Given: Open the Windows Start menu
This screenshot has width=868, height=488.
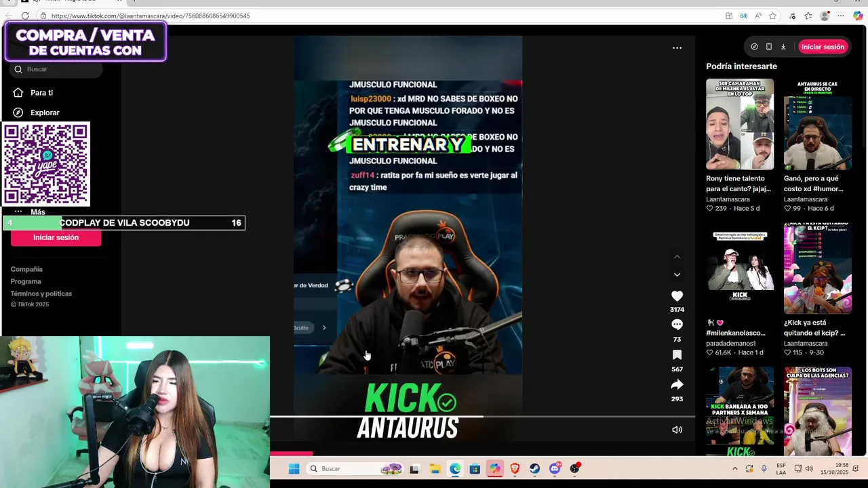Looking at the screenshot, I should [x=294, y=468].
